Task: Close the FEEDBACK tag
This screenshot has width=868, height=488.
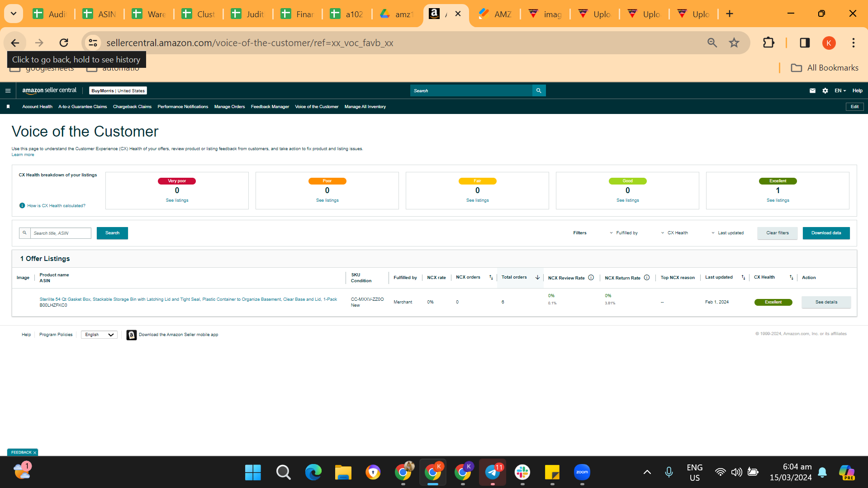Action: coord(35,453)
